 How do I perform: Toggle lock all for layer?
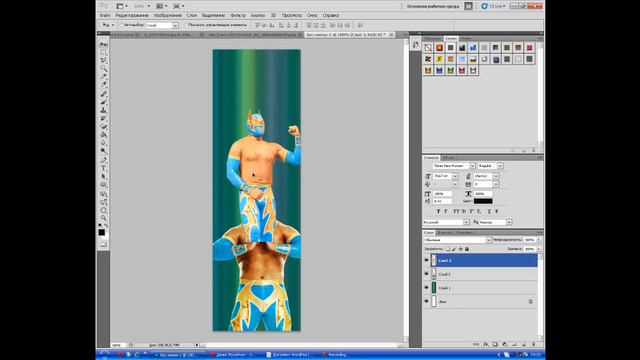click(467, 249)
